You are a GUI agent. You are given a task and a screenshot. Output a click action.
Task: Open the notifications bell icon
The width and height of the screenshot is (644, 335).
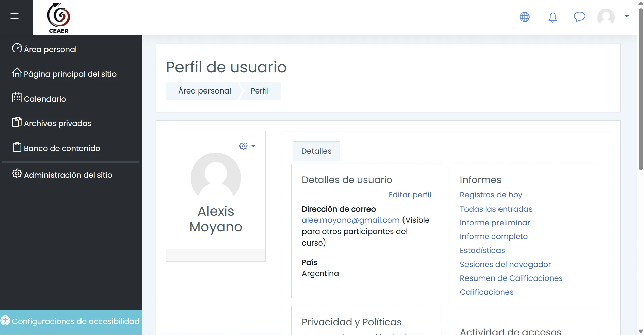(553, 17)
